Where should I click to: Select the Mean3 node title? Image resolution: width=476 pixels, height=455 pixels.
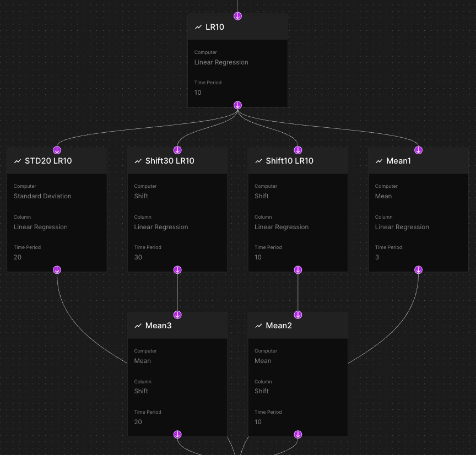pos(159,326)
